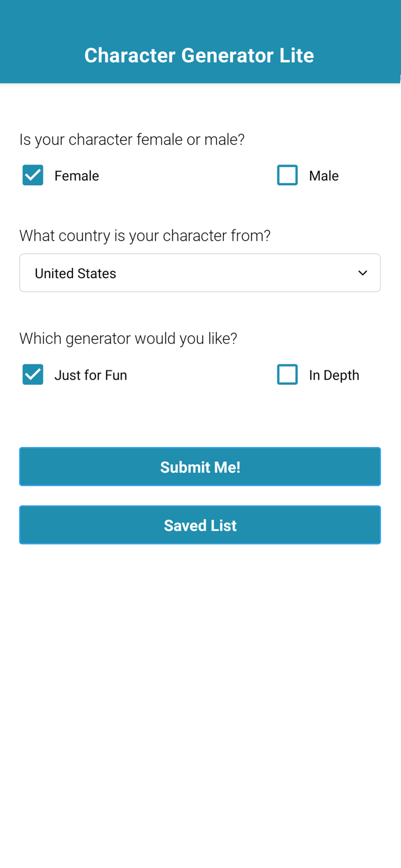View saved characters via Saved List button
Screen dimensions: 401x868
coord(200,524)
